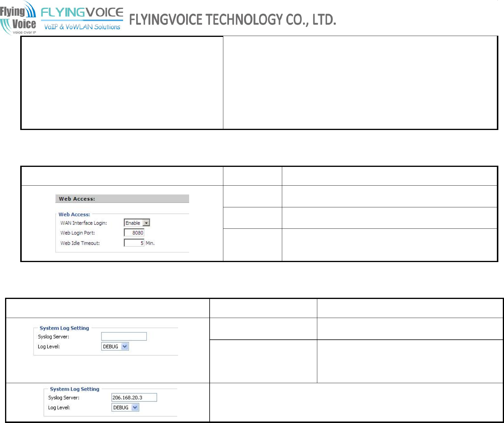504x423 pixels.
Task: Click the Web Login Port field
Action: click(x=134, y=233)
